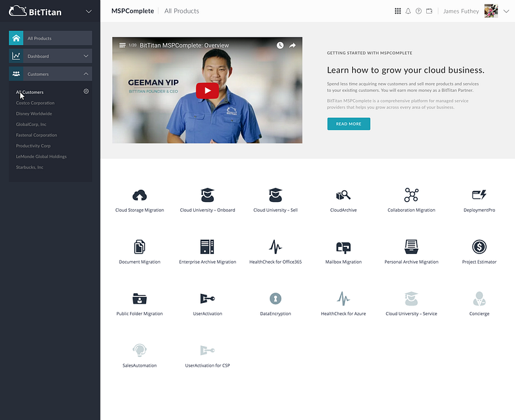
Task: Open Mailbox Migration icon
Action: point(343,247)
